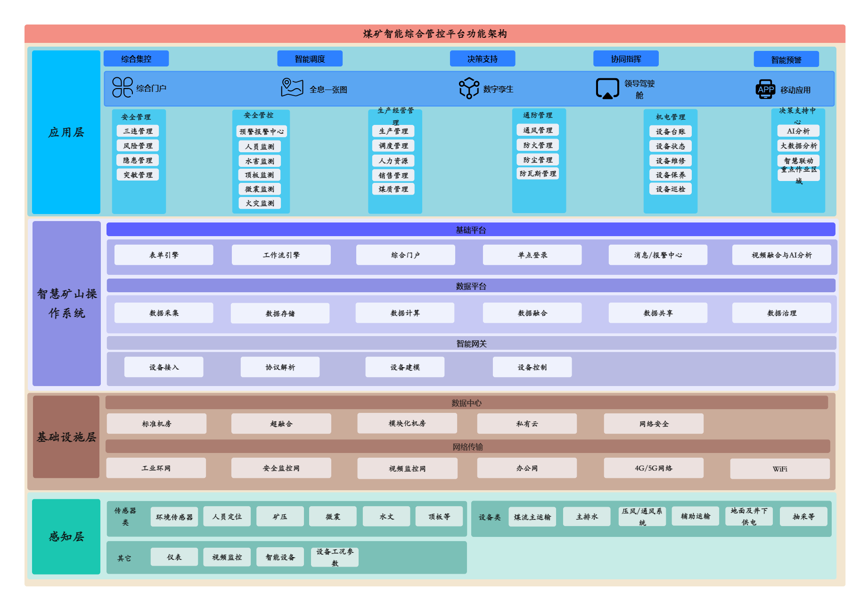This screenshot has height=609, width=868.
Task: Open the 决策支持 tab
Action: [482, 59]
